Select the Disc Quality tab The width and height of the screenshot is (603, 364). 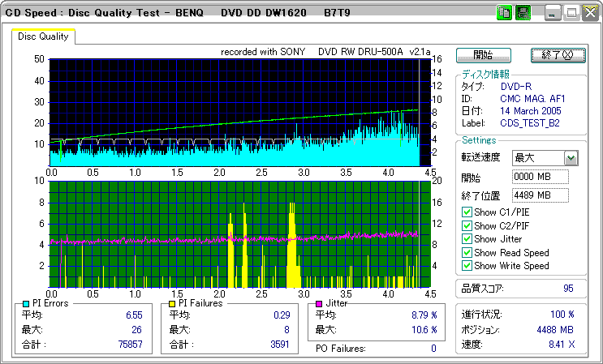click(x=43, y=36)
